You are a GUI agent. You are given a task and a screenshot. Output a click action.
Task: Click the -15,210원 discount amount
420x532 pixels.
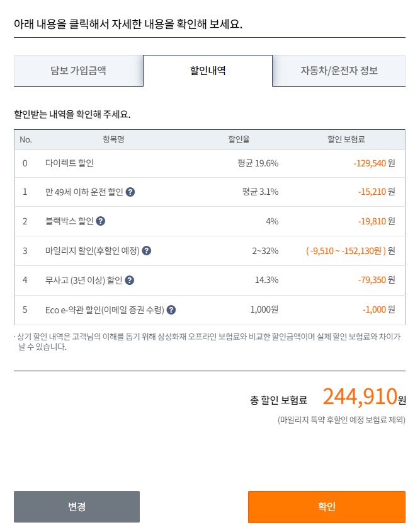coord(377,192)
